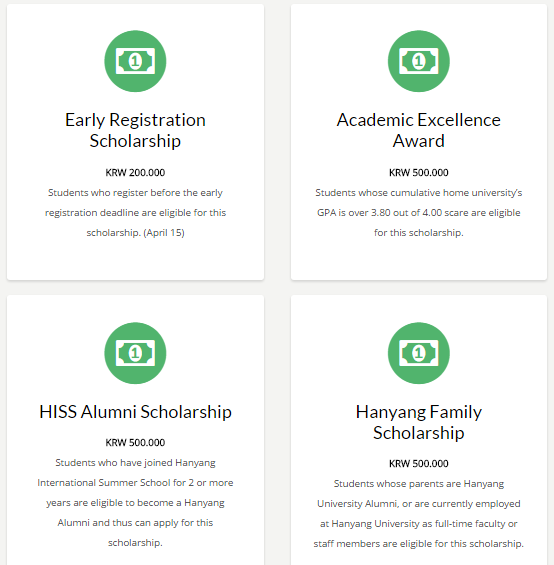Select the Hanyang Family Scholarship title

click(x=418, y=422)
